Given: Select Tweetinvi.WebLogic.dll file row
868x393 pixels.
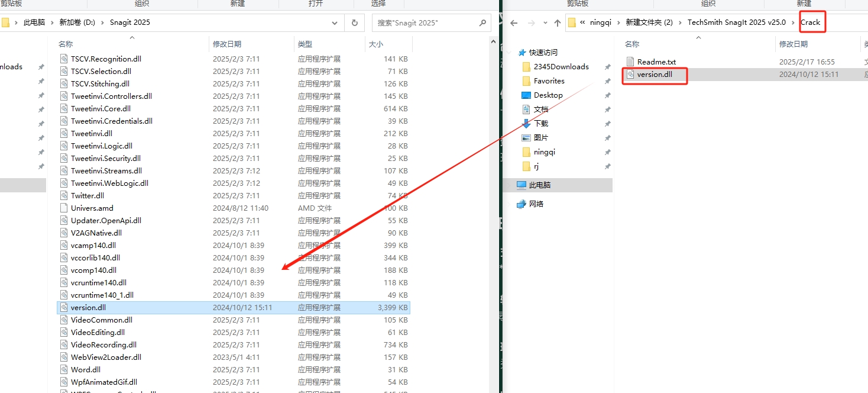Looking at the screenshot, I should click(x=233, y=183).
